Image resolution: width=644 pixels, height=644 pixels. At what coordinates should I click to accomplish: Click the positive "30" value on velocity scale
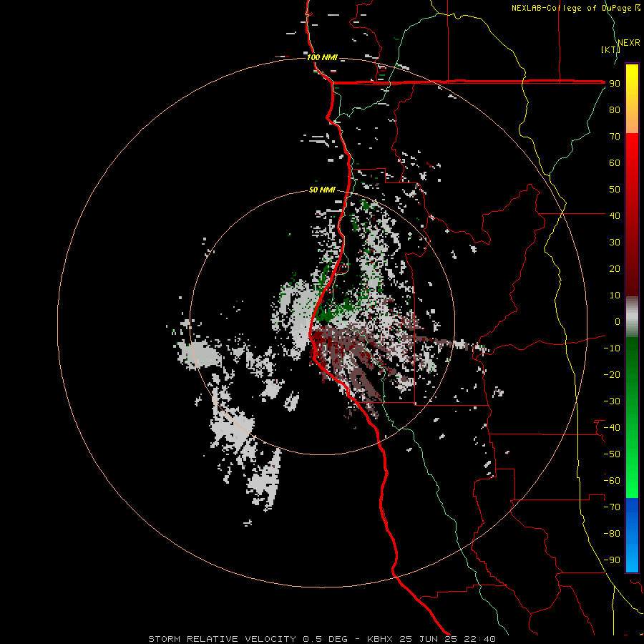tap(615, 243)
